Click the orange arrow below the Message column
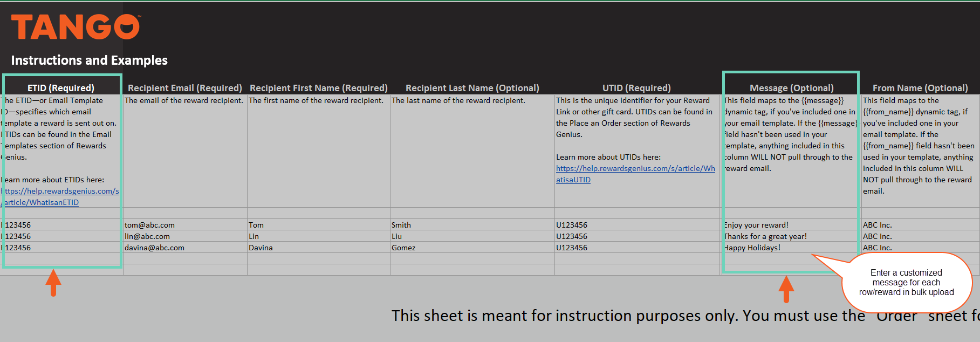 pyautogui.click(x=786, y=289)
